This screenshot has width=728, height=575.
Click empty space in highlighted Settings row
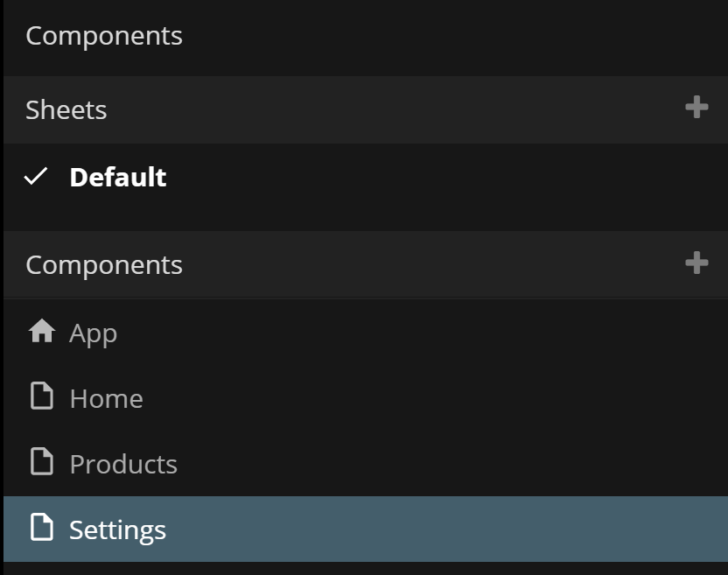(x=437, y=529)
